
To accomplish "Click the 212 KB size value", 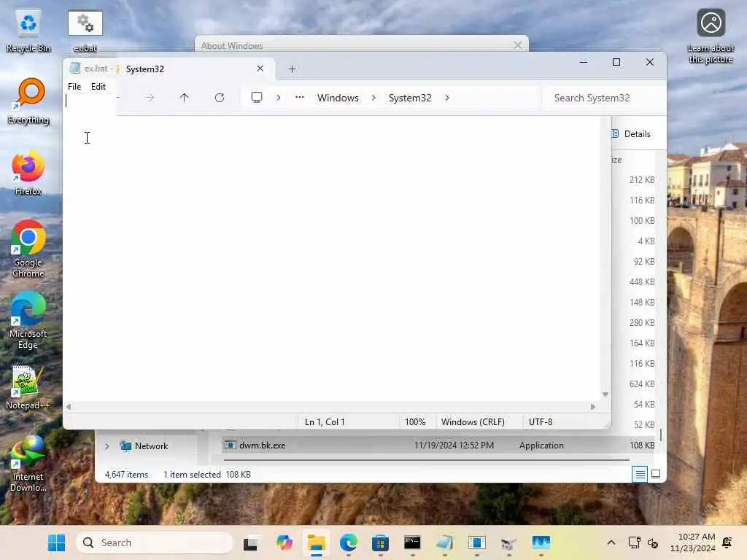I will 642,180.
